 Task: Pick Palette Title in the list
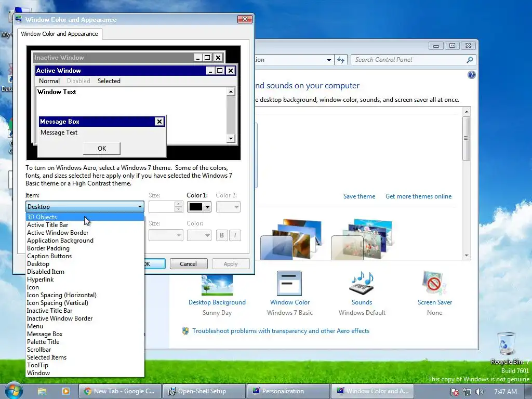click(x=85, y=342)
